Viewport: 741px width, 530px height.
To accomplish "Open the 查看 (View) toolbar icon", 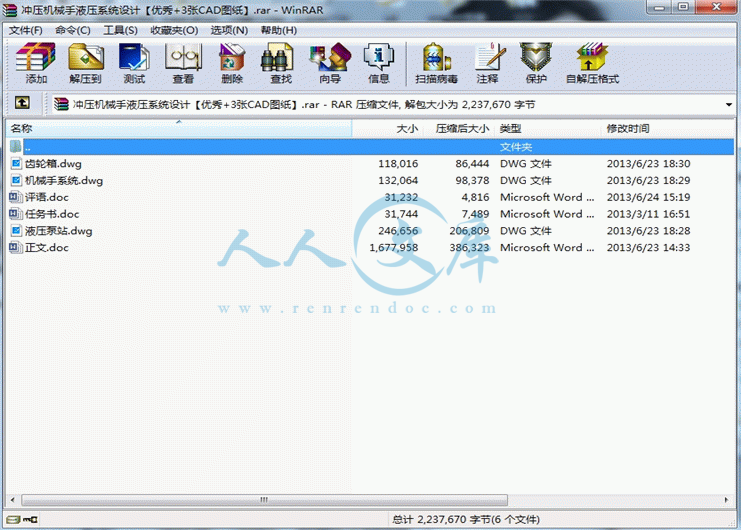I will coord(183,63).
